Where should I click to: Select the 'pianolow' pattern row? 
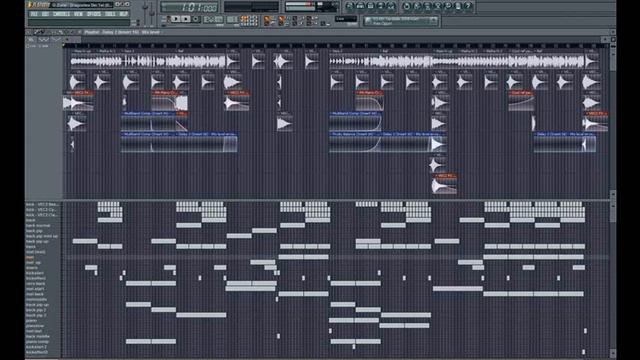tap(43, 326)
